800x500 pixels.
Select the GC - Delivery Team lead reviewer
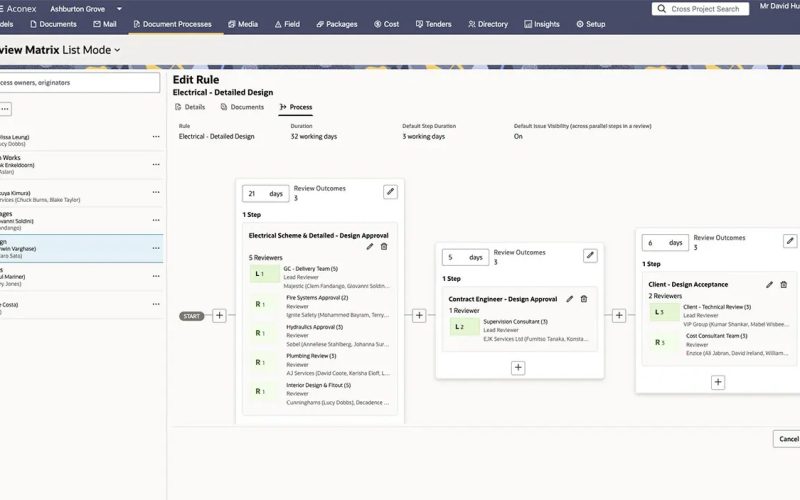click(320, 274)
